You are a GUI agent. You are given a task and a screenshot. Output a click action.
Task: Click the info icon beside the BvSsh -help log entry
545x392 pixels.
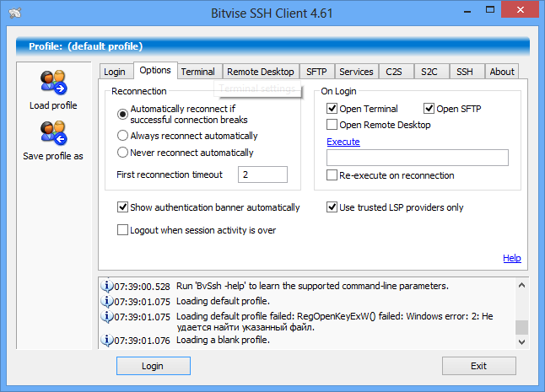(x=107, y=286)
